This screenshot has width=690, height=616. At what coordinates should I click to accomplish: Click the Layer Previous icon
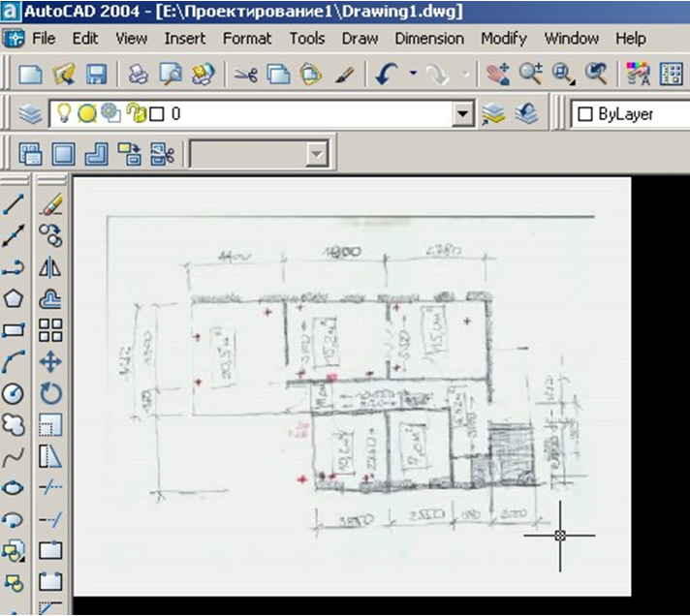(x=526, y=114)
